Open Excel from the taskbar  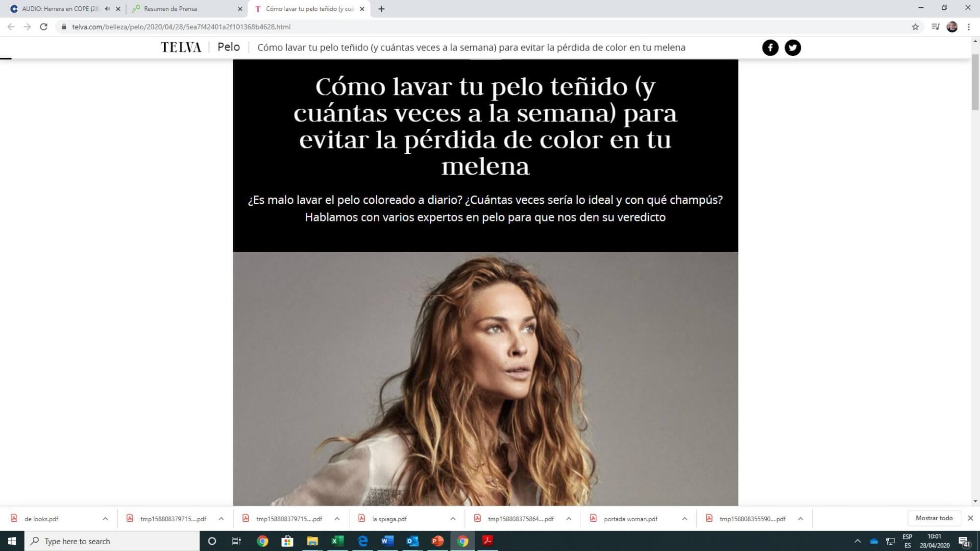337,541
